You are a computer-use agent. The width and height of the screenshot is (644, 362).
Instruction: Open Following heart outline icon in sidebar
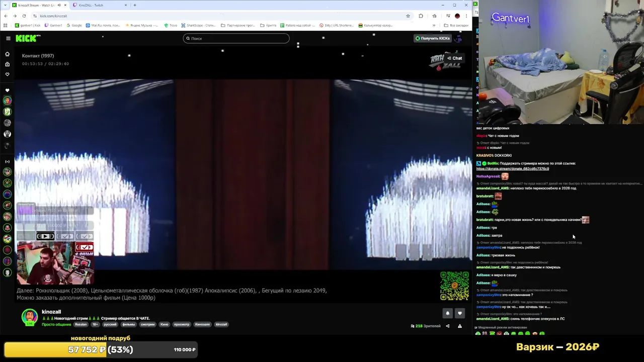click(7, 74)
